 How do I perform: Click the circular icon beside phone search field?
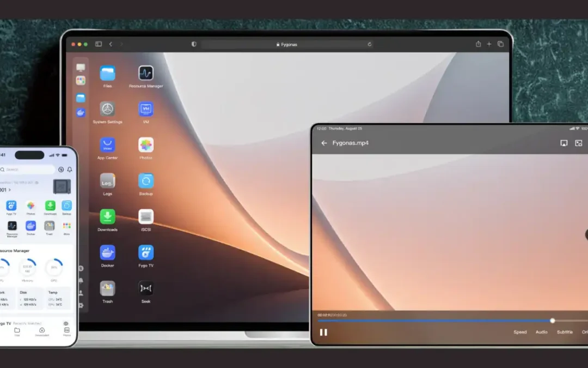pyautogui.click(x=61, y=170)
